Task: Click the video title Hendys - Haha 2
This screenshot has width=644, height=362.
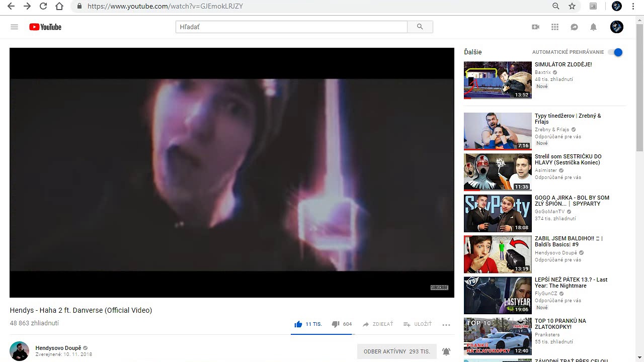Action: pyautogui.click(x=81, y=310)
